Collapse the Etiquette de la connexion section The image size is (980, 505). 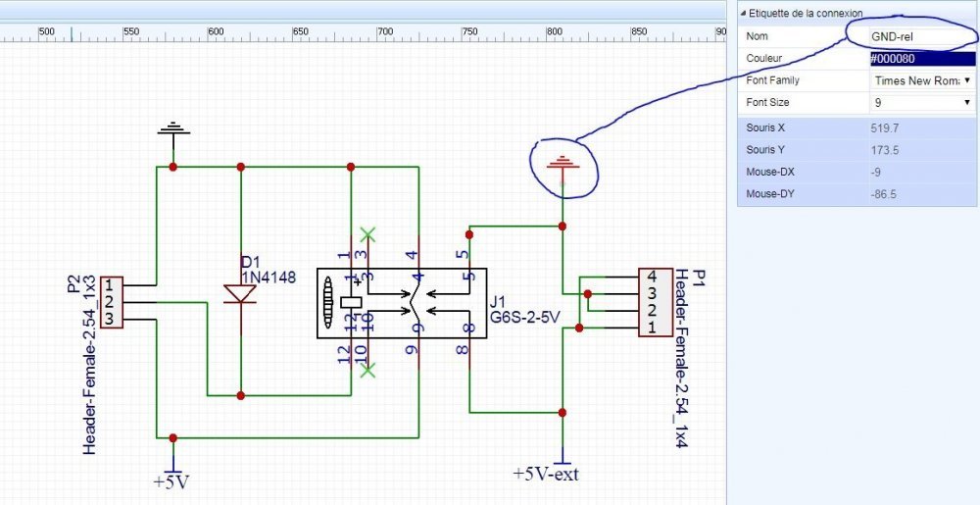pos(743,13)
